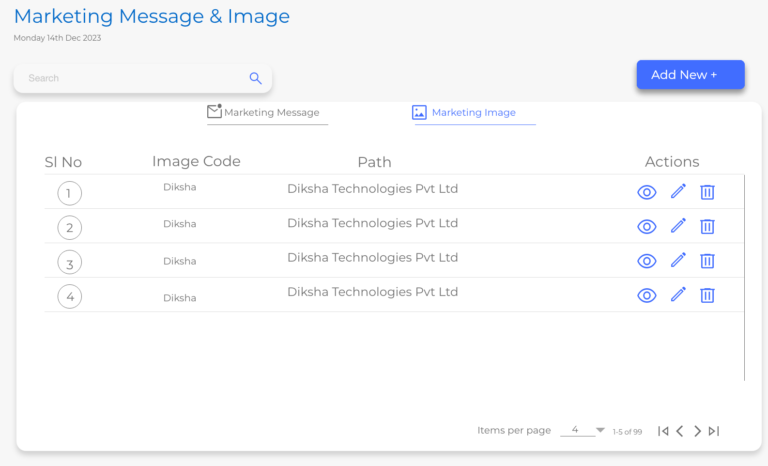
Task: View row 4 using eye icon
Action: click(x=647, y=295)
